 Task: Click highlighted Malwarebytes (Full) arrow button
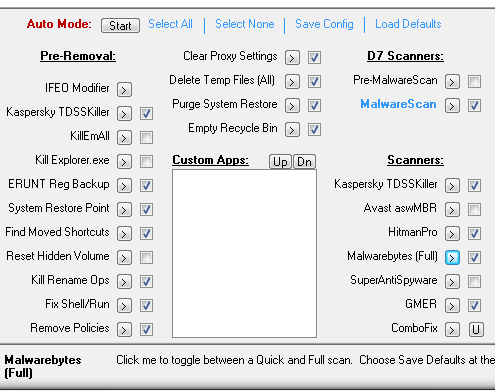click(452, 258)
